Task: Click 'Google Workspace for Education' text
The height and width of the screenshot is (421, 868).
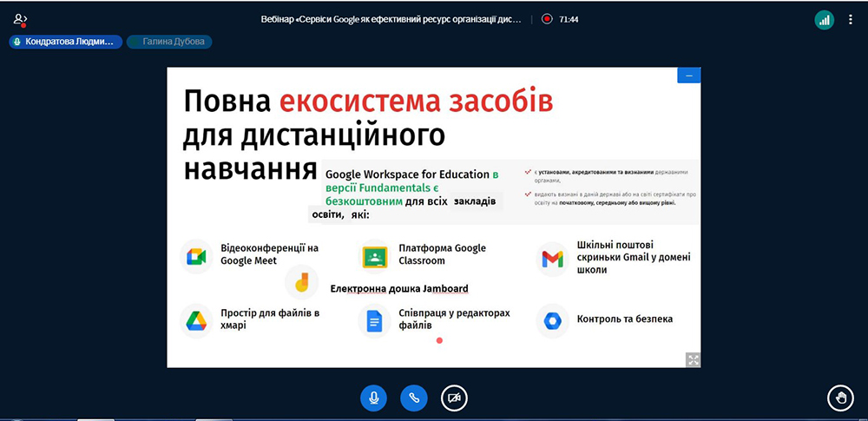Action: coord(407,174)
